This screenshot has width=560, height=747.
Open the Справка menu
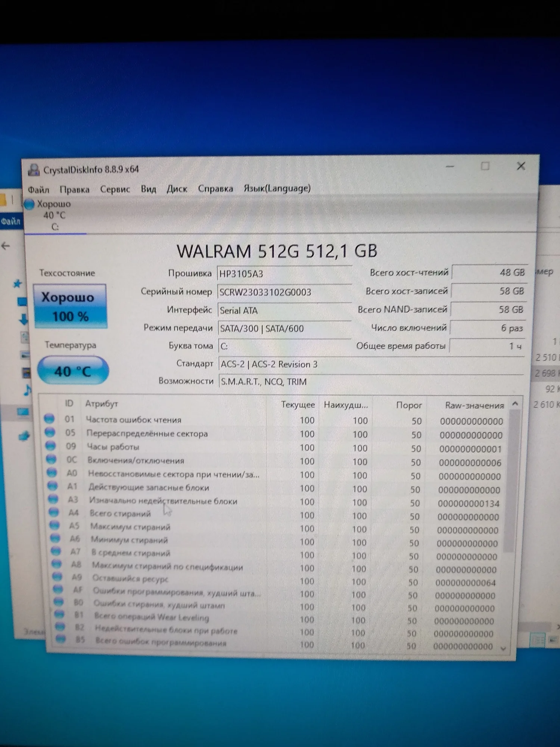point(215,189)
